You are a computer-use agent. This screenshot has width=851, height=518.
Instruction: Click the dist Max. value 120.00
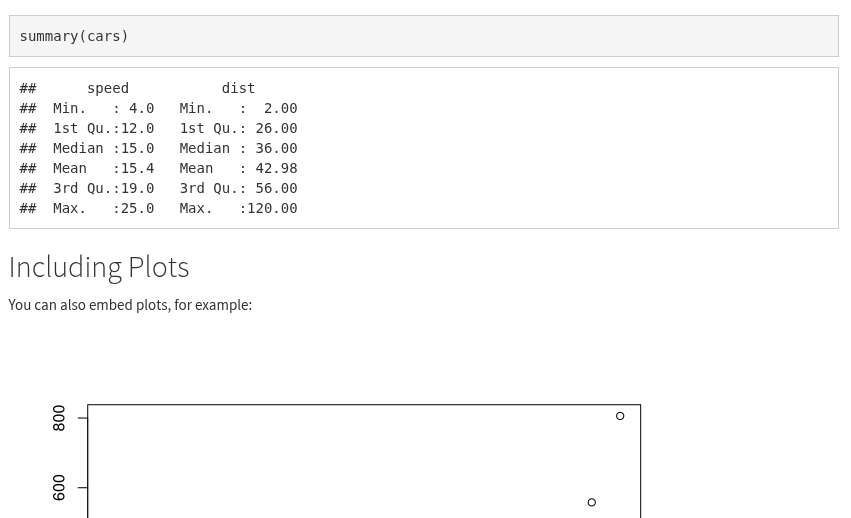click(272, 208)
